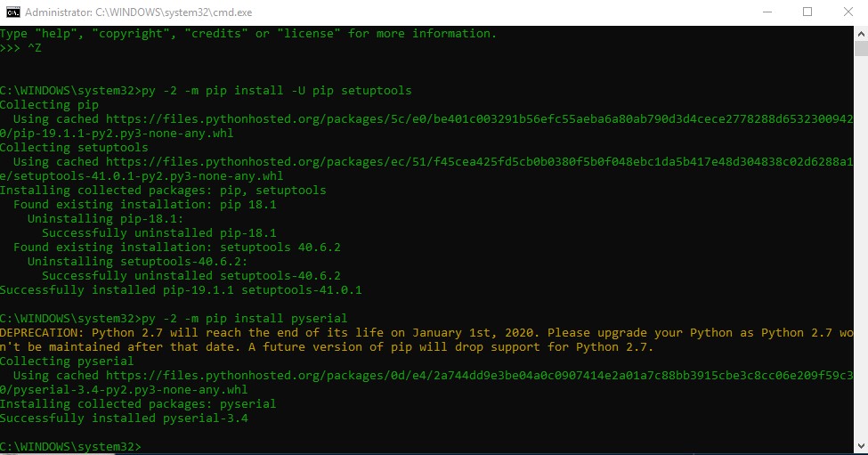The height and width of the screenshot is (455, 868).
Task: Click 'Successfully uninstalled pip-18.1'
Action: coord(159,233)
